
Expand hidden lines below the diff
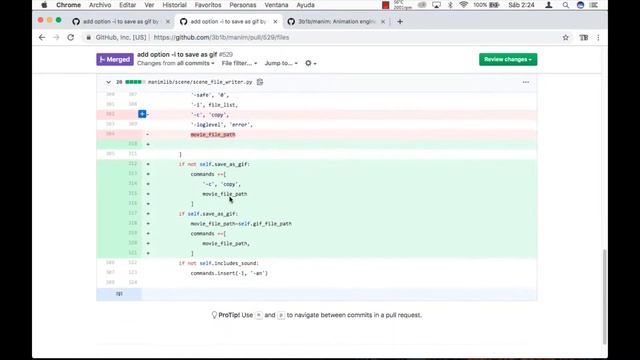click(119, 294)
